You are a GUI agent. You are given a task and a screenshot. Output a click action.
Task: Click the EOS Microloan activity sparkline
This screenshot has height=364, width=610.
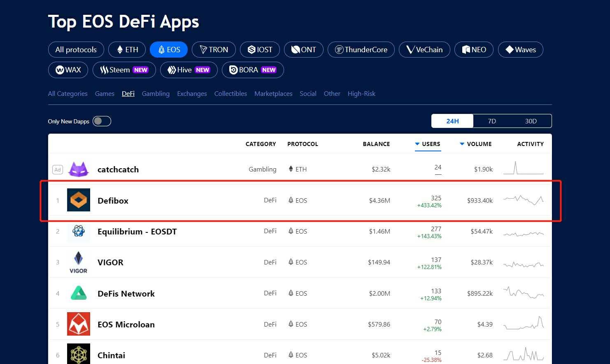[x=524, y=323]
